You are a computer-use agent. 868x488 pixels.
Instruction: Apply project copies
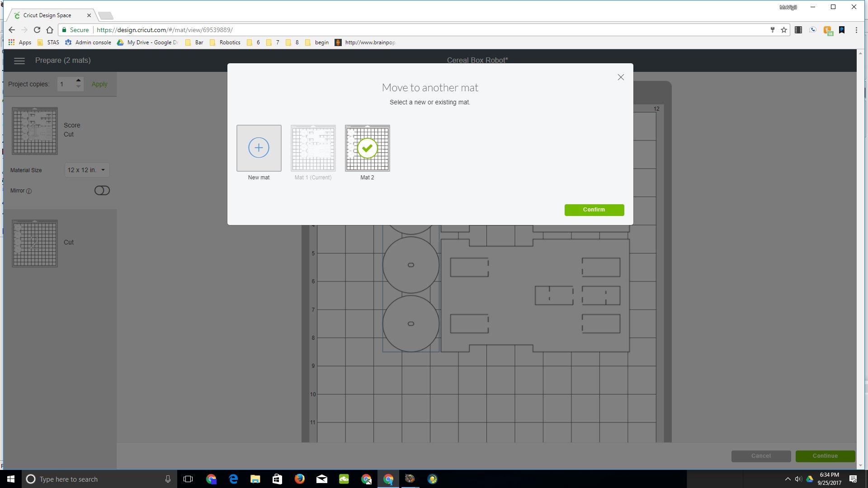point(99,84)
